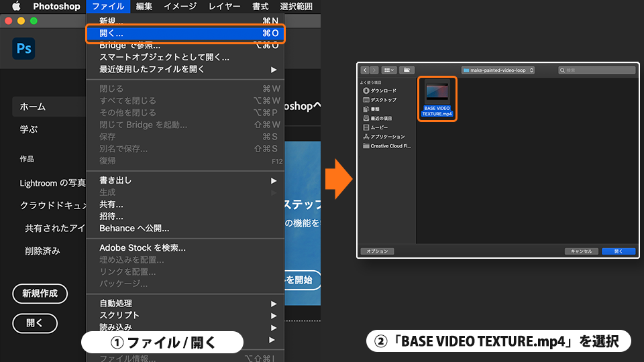Click the 開く button in home sidebar

coord(35,323)
